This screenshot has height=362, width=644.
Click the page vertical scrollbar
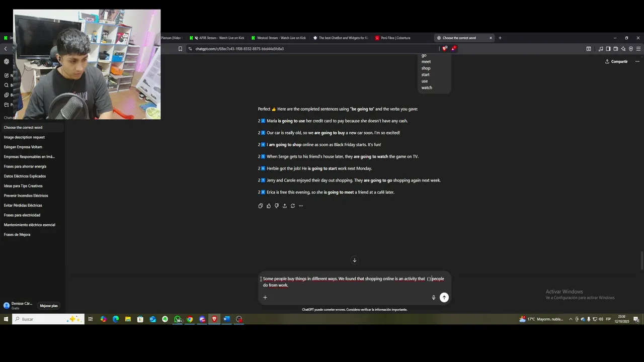641,259
